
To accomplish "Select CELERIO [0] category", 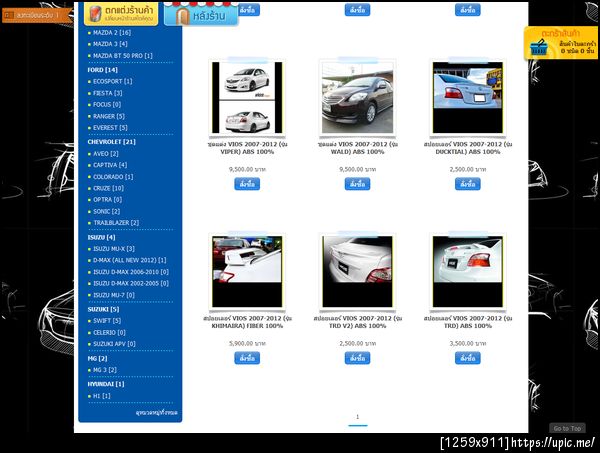I will [x=109, y=332].
